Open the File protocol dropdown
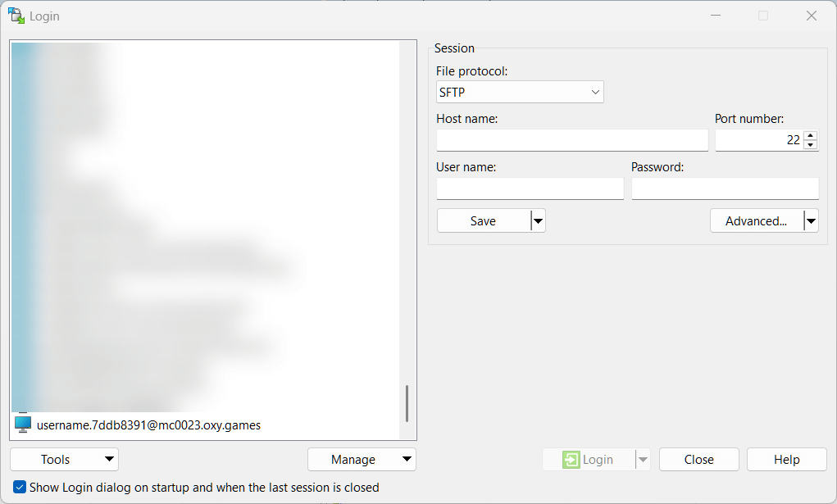This screenshot has height=504, width=837. click(520, 92)
